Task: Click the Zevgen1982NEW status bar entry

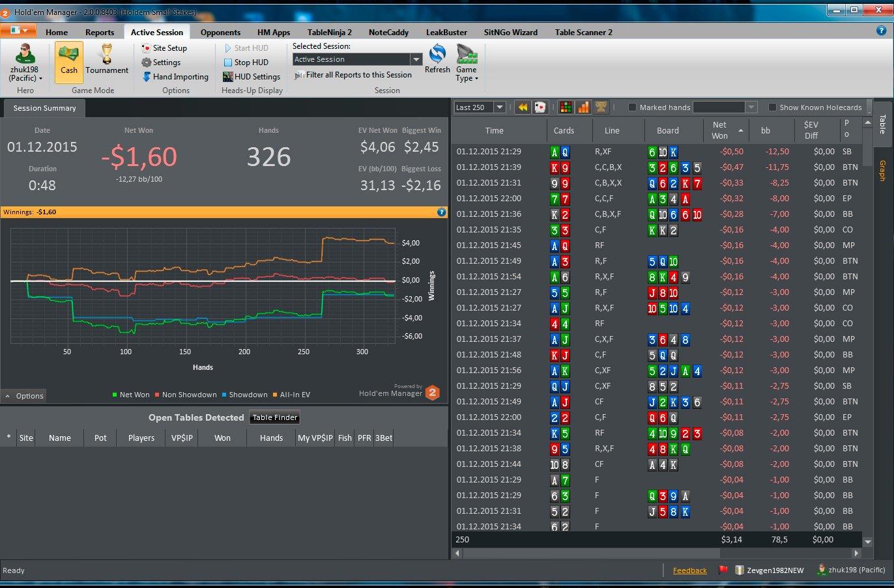Action: tap(769, 570)
